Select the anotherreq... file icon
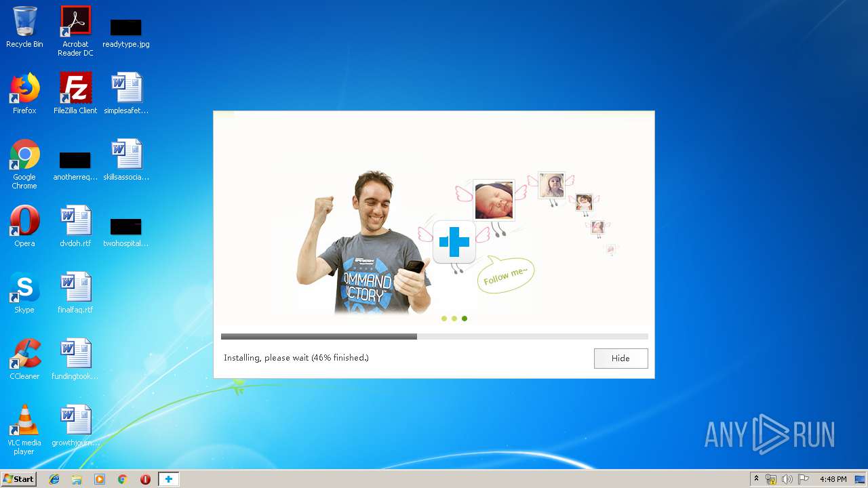This screenshot has width=868, height=488. [x=75, y=166]
